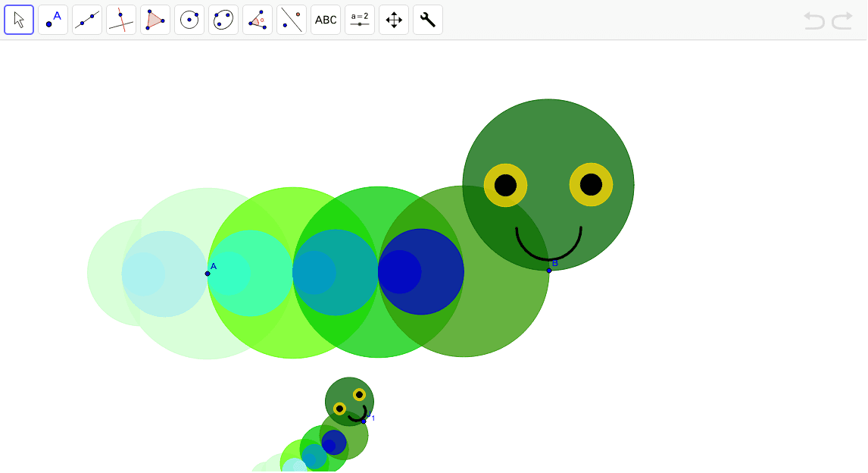Click point A on the caterpillar

pyautogui.click(x=208, y=274)
